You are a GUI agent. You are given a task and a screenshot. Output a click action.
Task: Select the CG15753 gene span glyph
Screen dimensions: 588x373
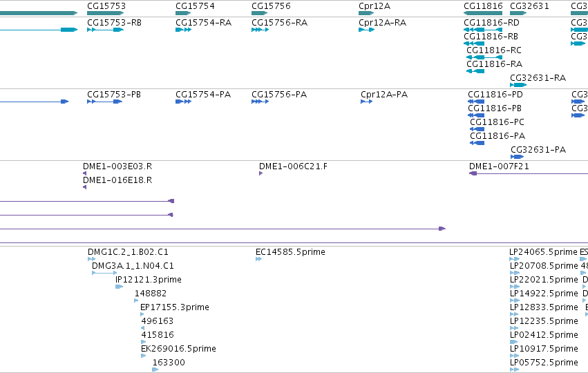[x=106, y=13]
